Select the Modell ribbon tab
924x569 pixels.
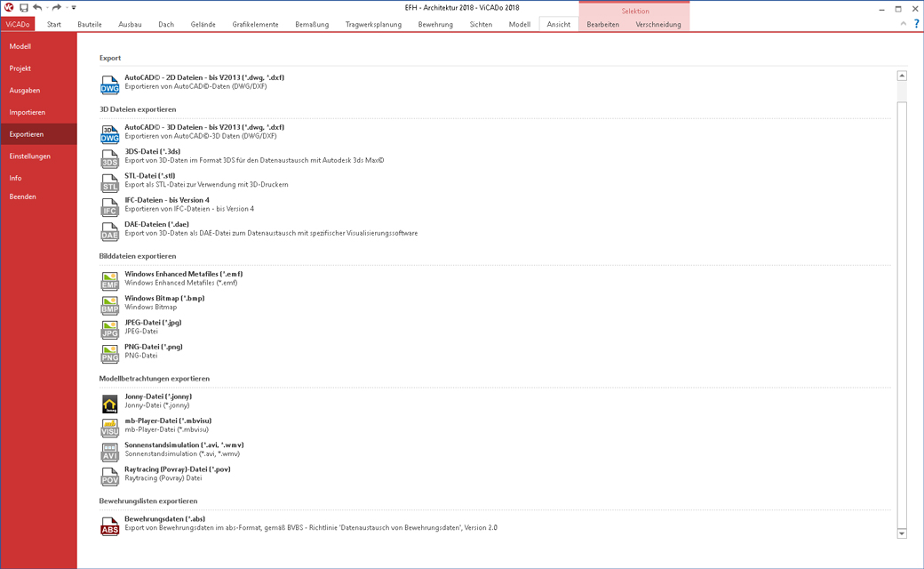[x=519, y=24]
